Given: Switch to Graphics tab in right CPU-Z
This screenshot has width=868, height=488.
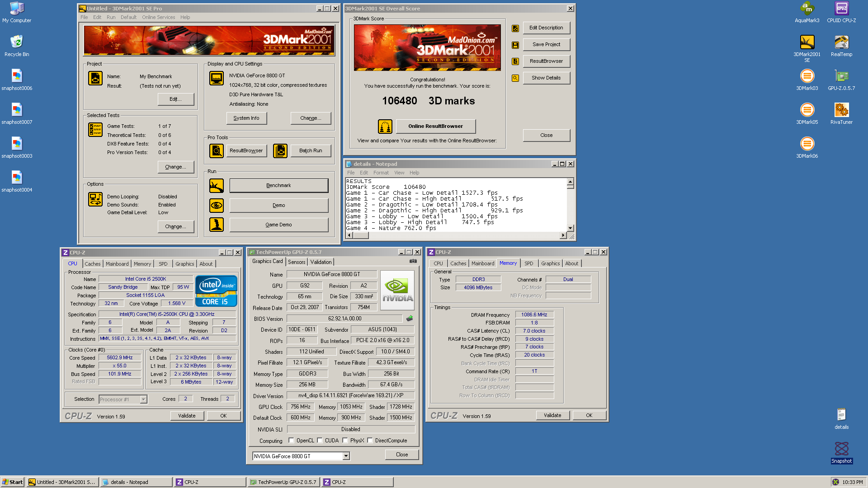Looking at the screenshot, I should (550, 263).
